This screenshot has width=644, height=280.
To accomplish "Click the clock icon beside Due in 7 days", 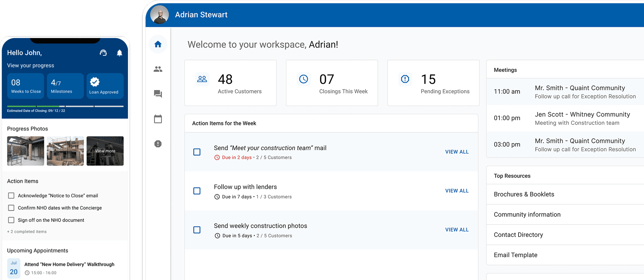I will tap(217, 197).
